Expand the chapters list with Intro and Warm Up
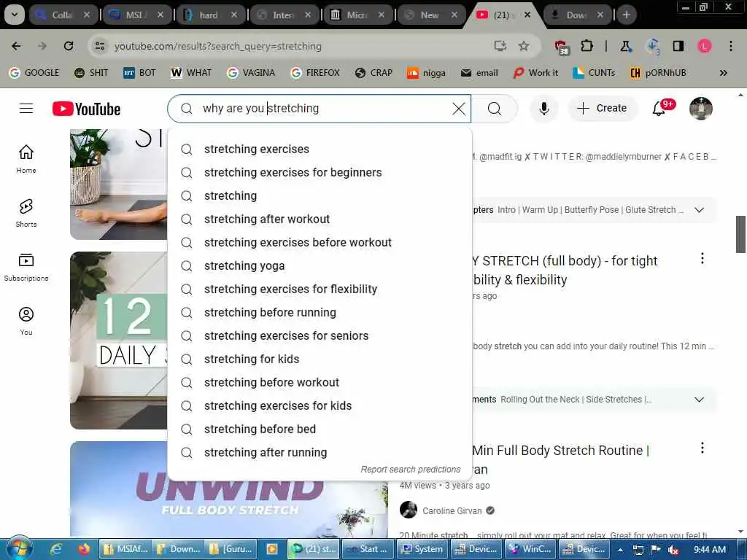 (x=699, y=210)
